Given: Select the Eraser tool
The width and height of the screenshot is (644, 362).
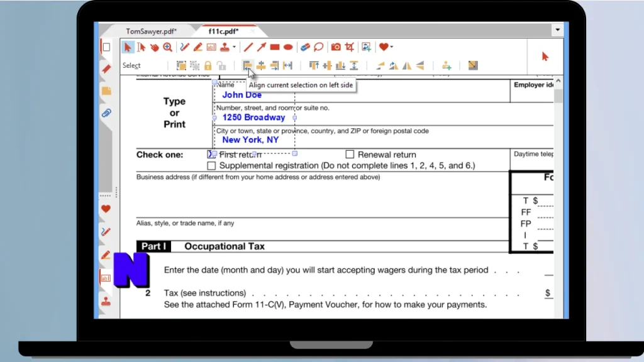Looking at the screenshot, I should (x=305, y=47).
